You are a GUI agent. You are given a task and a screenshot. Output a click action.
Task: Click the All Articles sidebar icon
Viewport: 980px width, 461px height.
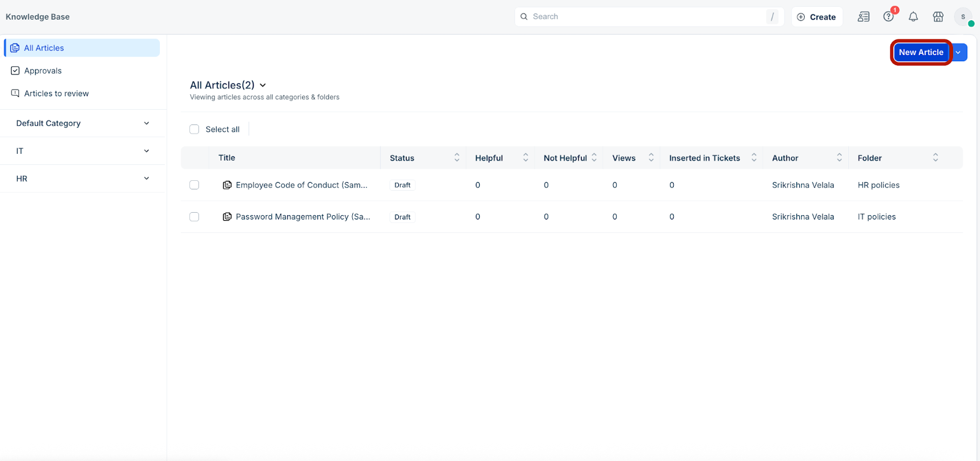15,48
